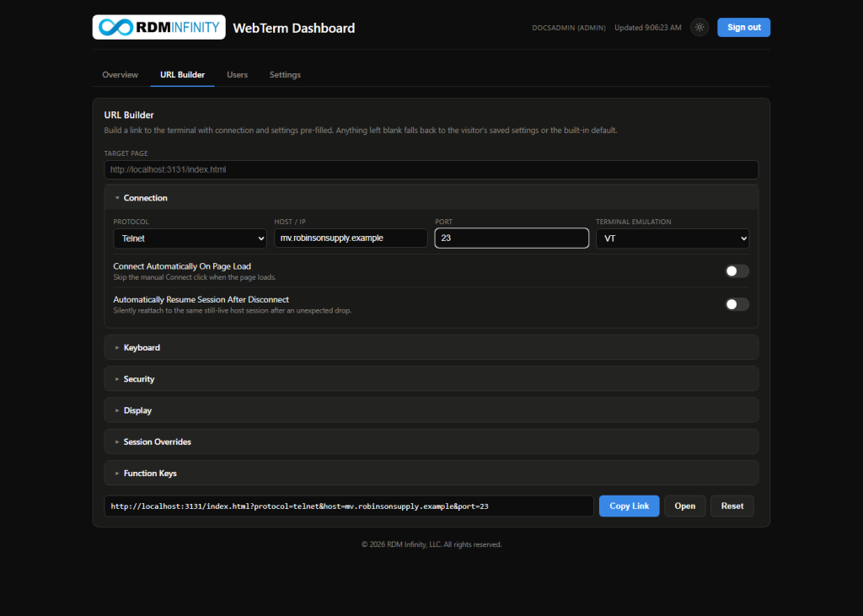
Task: Click the Reset button
Action: click(732, 506)
